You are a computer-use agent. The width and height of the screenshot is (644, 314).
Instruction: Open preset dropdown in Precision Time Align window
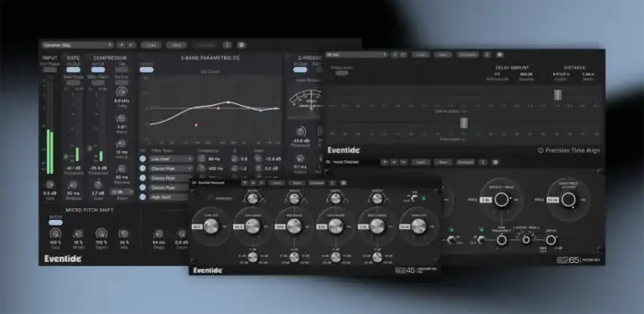coord(356,55)
